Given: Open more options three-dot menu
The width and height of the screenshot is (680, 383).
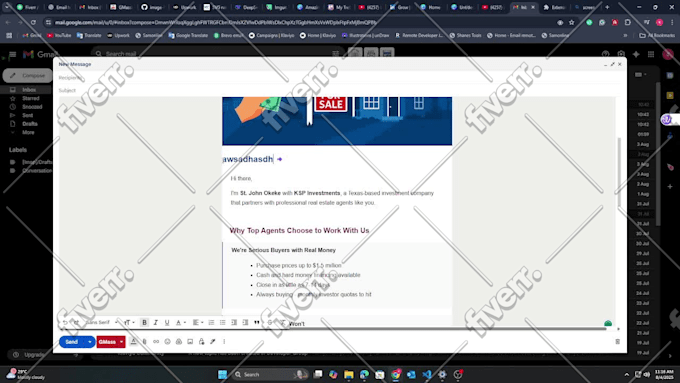Looking at the screenshot, I should click(224, 342).
